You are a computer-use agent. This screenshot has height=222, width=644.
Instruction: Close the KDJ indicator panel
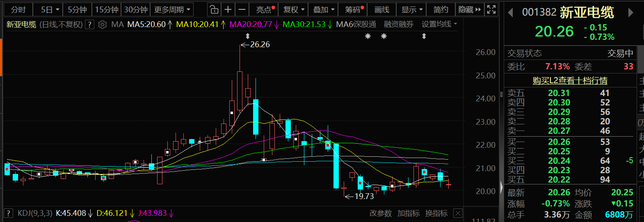458,213
